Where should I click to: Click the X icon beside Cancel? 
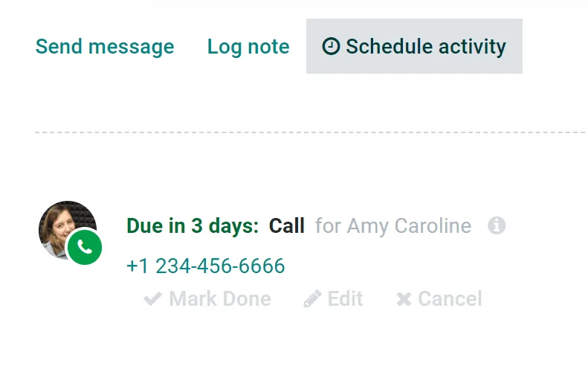(404, 299)
